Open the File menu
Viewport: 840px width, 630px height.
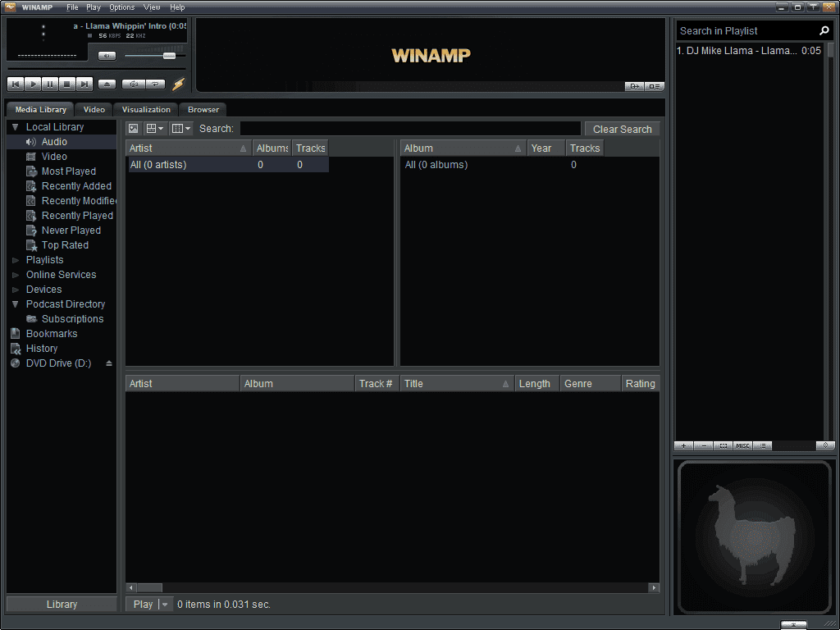click(72, 7)
